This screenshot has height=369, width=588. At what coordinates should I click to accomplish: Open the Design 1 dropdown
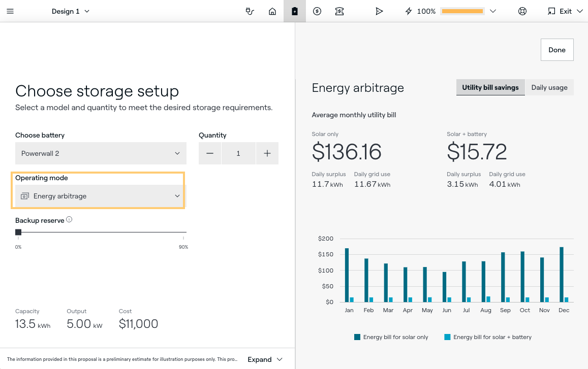pyautogui.click(x=71, y=11)
